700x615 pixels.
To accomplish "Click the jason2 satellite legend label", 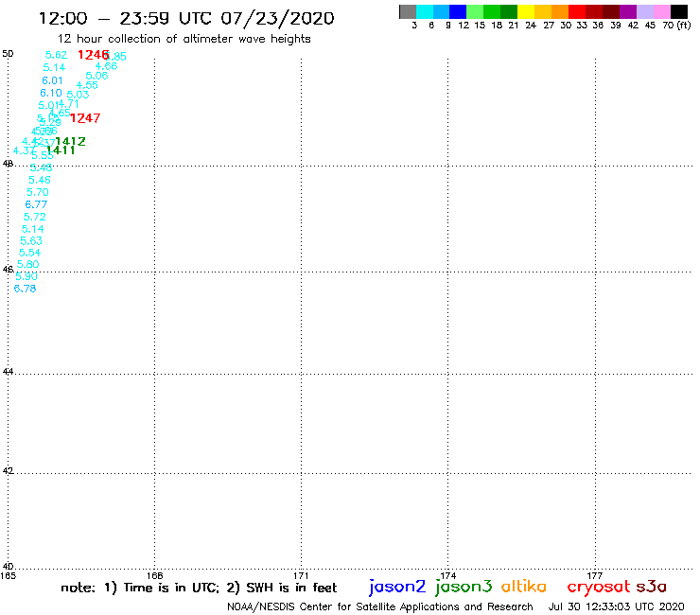I will [x=397, y=587].
